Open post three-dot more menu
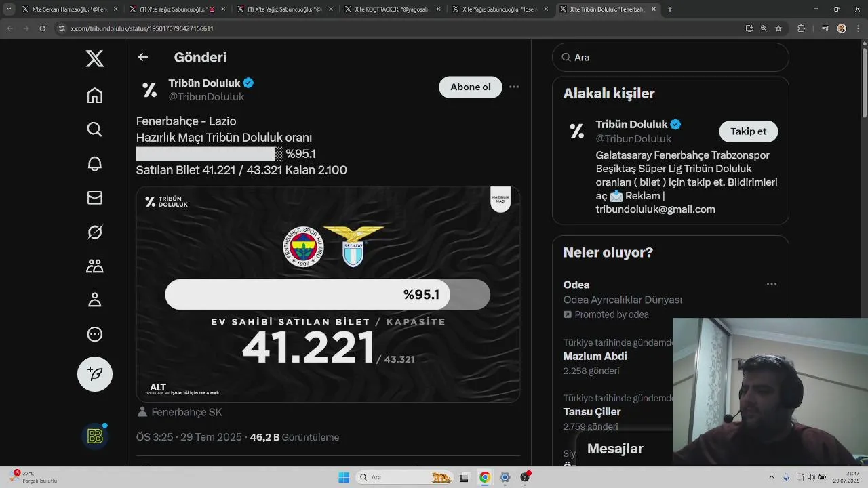868x488 pixels. click(514, 87)
